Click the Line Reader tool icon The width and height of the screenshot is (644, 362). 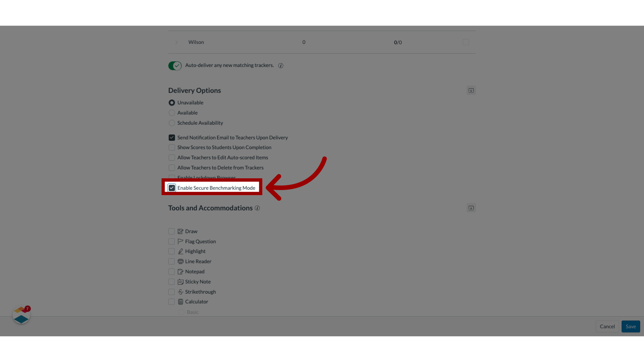180,261
